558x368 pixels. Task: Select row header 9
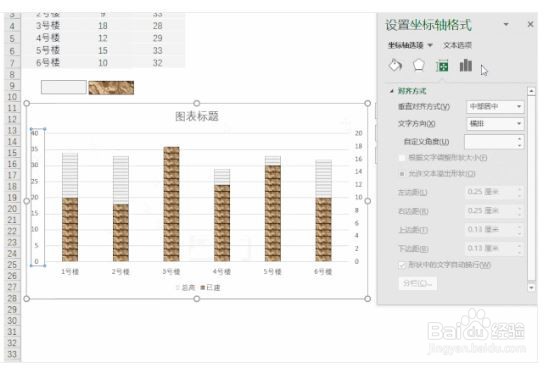[12, 85]
